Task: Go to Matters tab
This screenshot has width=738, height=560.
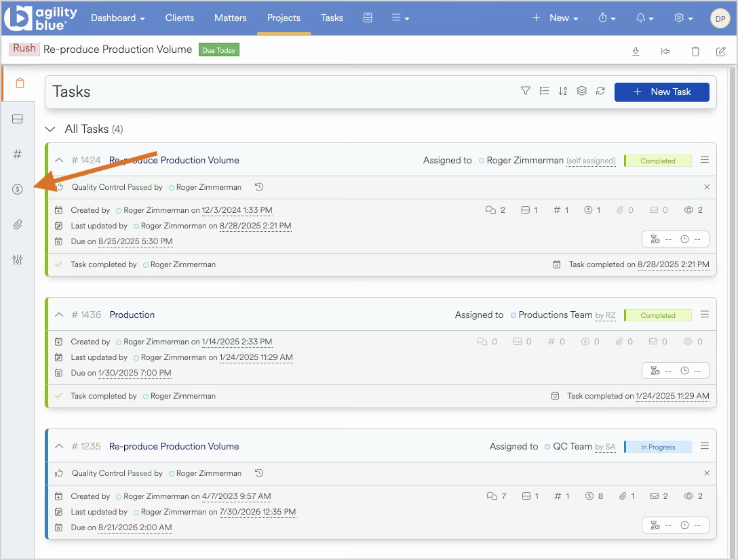Action: [230, 18]
